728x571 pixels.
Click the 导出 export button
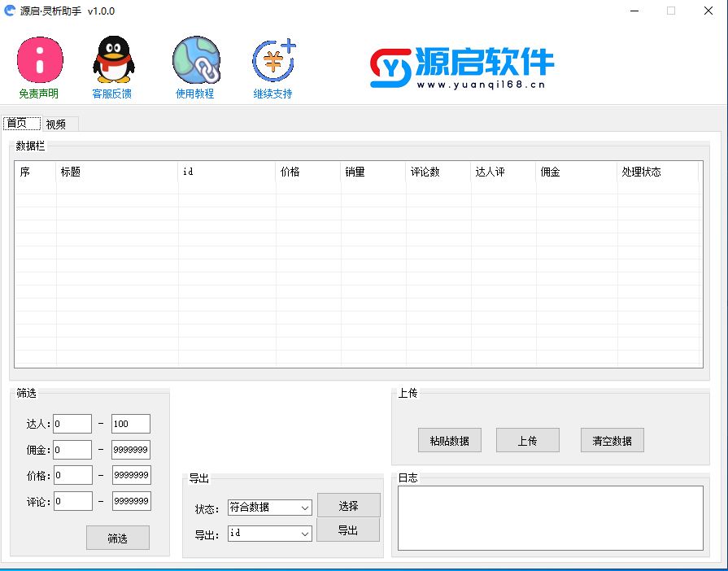click(348, 530)
